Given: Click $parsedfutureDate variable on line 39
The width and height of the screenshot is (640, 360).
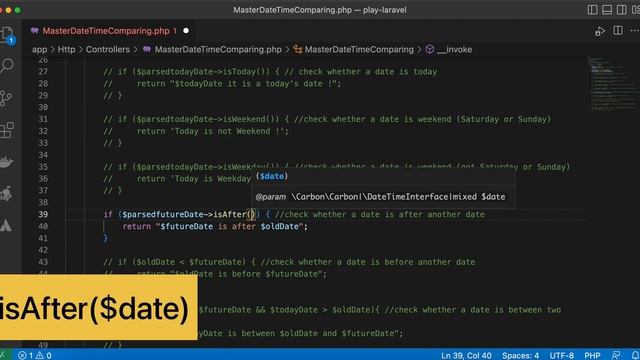Looking at the screenshot, I should point(162,214).
